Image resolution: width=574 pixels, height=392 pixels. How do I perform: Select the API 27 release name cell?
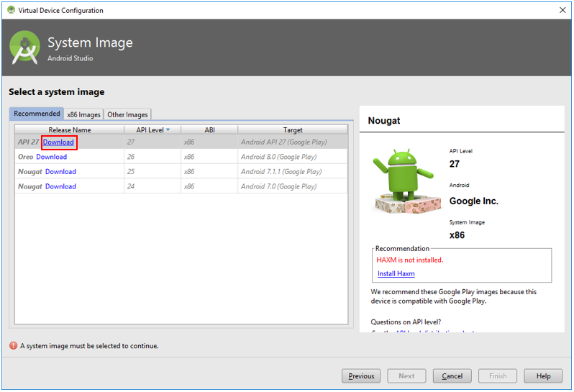pyautogui.click(x=70, y=142)
